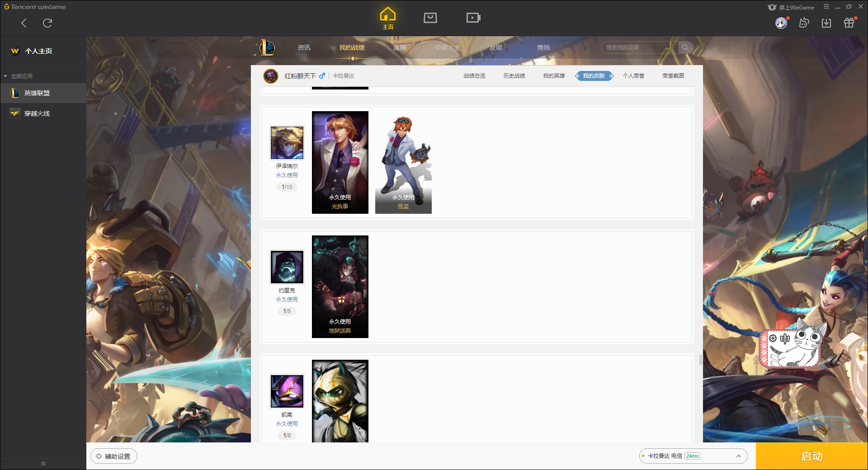Image resolution: width=868 pixels, height=470 pixels.
Task: Click the 英雄联盟 sidebar game icon
Action: click(15, 93)
